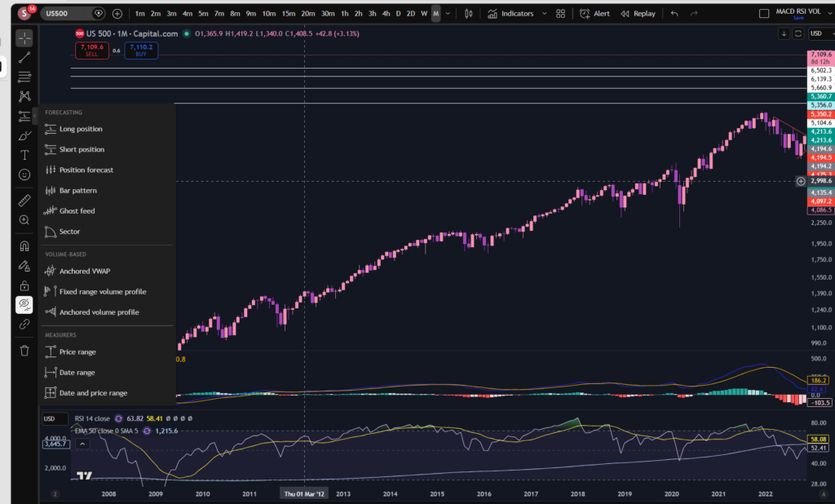Image resolution: width=835 pixels, height=504 pixels.
Task: Open the forecasting and measurement tools
Action: (24, 116)
